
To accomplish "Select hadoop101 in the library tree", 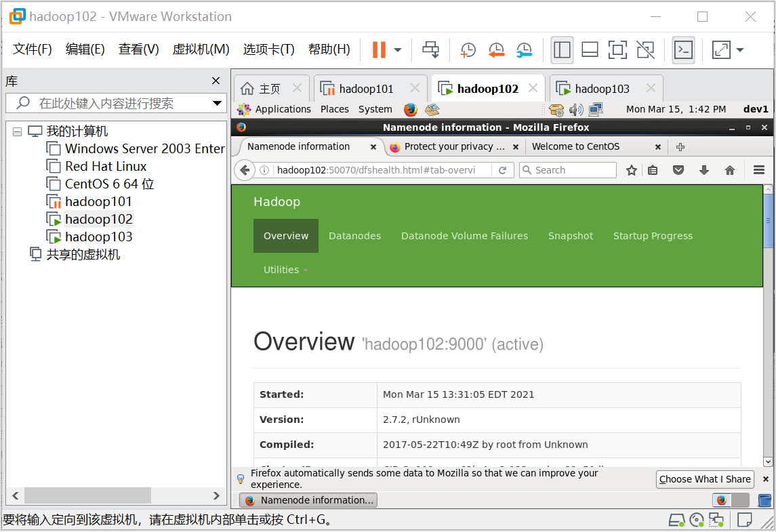I will pyautogui.click(x=89, y=201).
